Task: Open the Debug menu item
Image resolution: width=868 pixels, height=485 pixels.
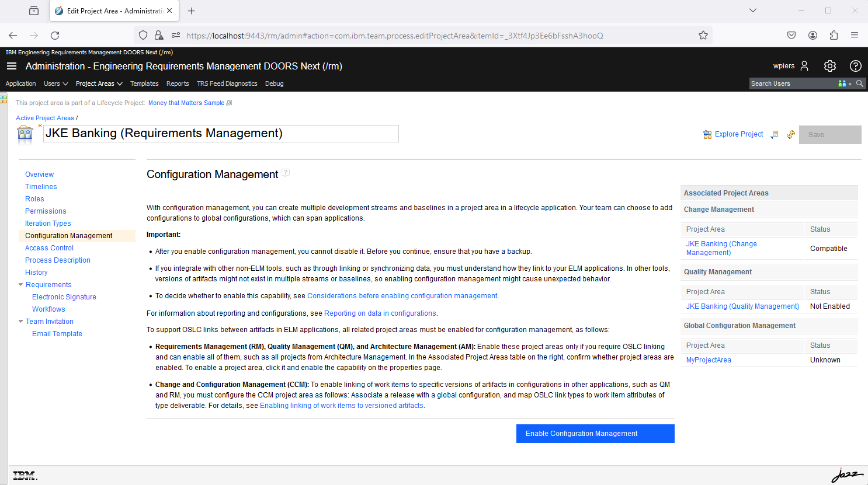Action: 275,83
